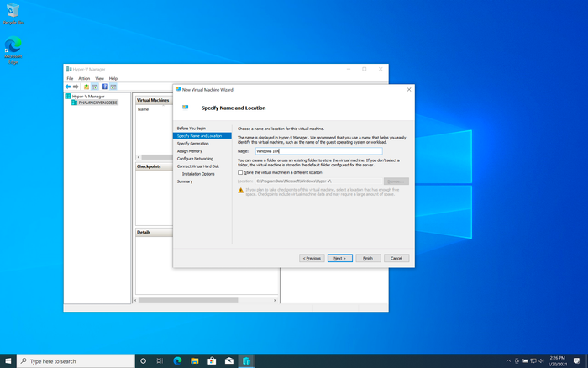Go to the Connect Virtual Hard Disk step
Image resolution: width=588 pixels, height=368 pixels.
pos(198,166)
